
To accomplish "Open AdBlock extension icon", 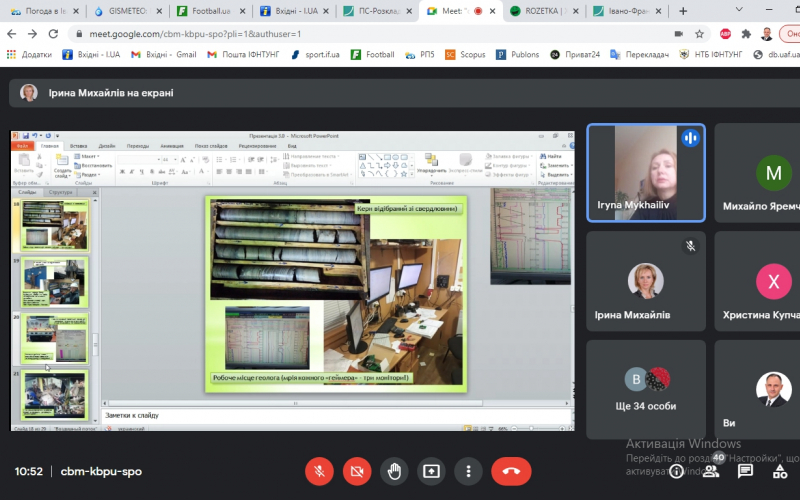I will point(725,34).
